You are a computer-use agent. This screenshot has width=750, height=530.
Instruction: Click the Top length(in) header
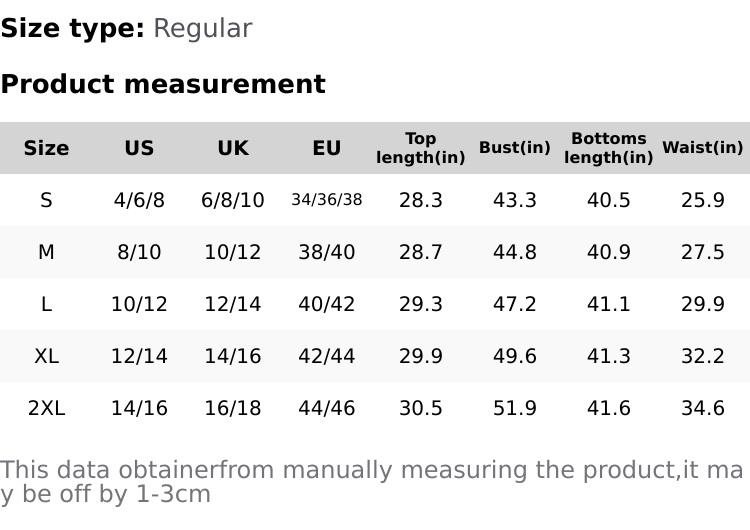click(x=421, y=148)
